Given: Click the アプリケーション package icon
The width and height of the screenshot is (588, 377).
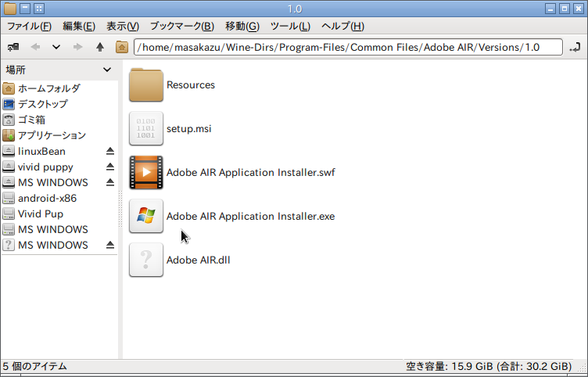Looking at the screenshot, I should (9, 135).
